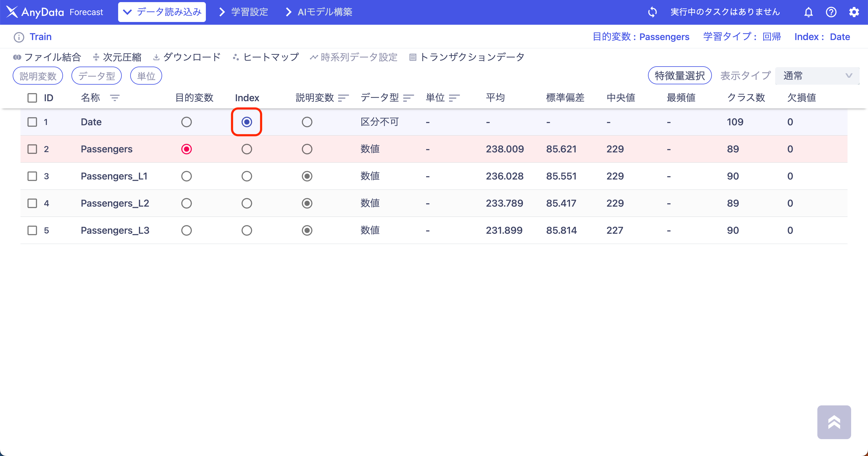The width and height of the screenshot is (868, 456).
Task: Select Index radio button for Passengers
Action: [x=246, y=149]
